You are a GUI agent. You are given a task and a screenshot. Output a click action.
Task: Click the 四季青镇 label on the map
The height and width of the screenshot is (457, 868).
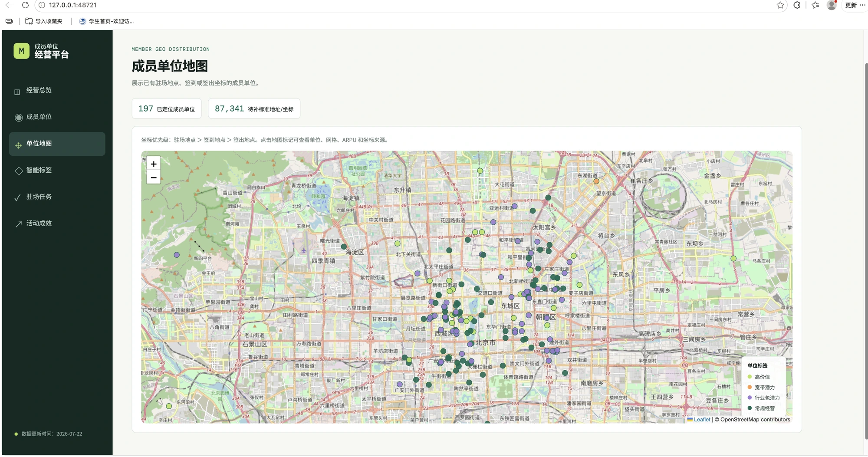323,261
